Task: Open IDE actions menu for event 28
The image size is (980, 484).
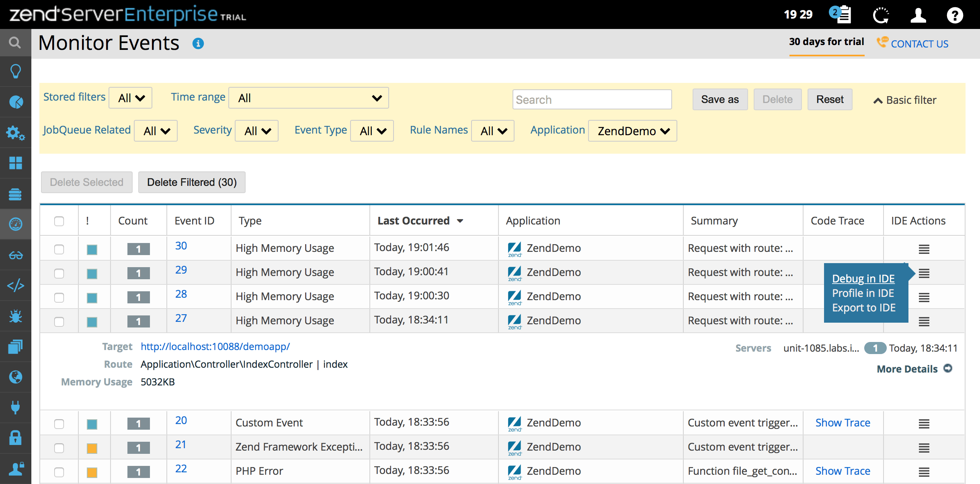Action: (924, 298)
